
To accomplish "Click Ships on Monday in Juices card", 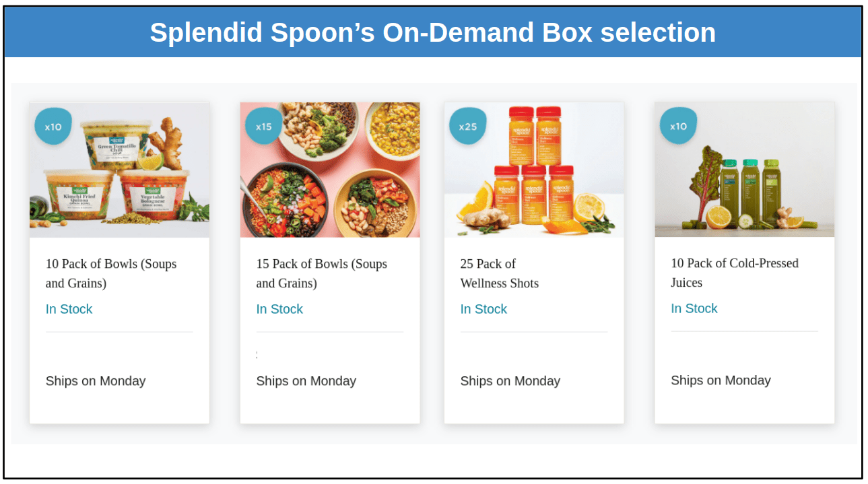I will coord(721,380).
